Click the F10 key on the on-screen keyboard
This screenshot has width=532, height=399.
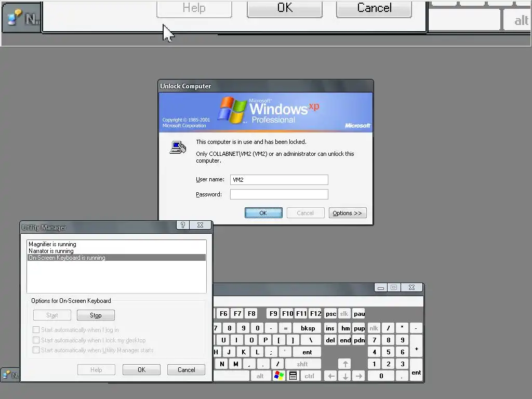tap(287, 313)
